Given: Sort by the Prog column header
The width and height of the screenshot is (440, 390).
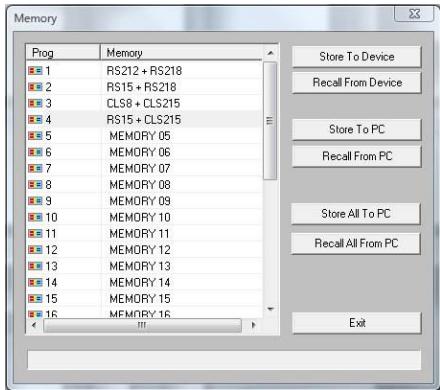Looking at the screenshot, I should (x=63, y=53).
